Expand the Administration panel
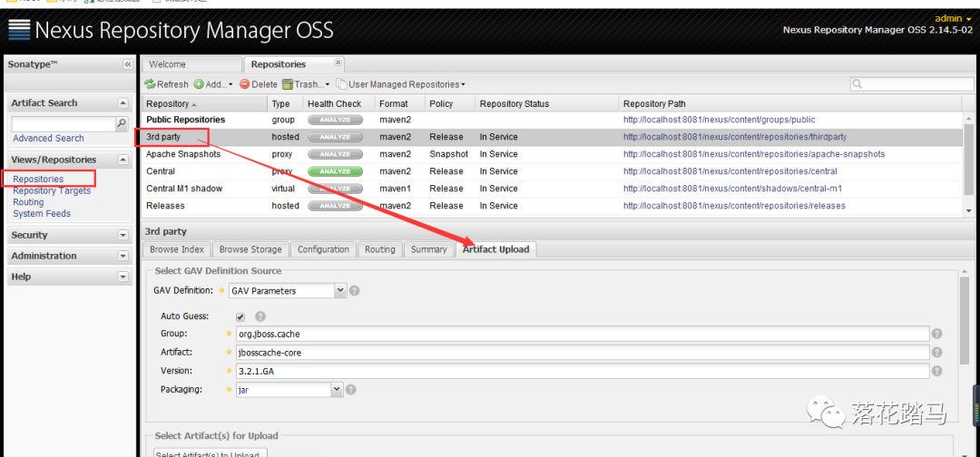This screenshot has width=980, height=457. click(123, 256)
